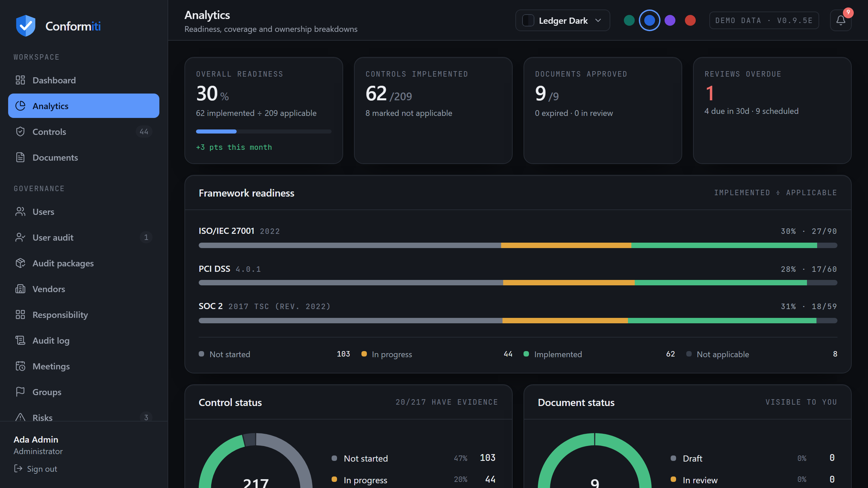Open the Audit log page

coord(84,340)
